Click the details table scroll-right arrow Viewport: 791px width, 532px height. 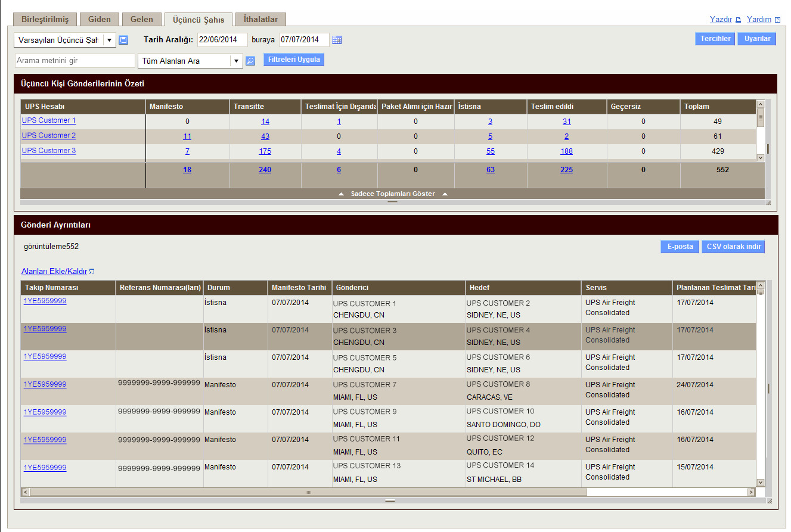751,493
